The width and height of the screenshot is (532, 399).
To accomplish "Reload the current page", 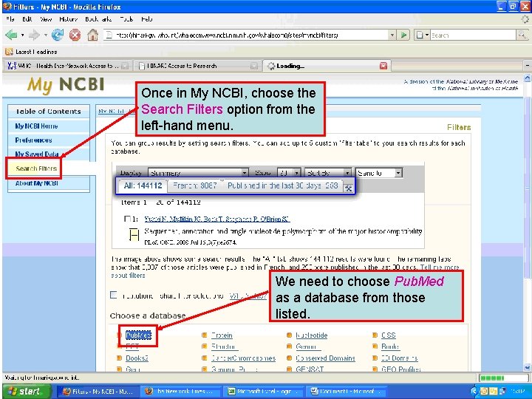I will coord(58,35).
